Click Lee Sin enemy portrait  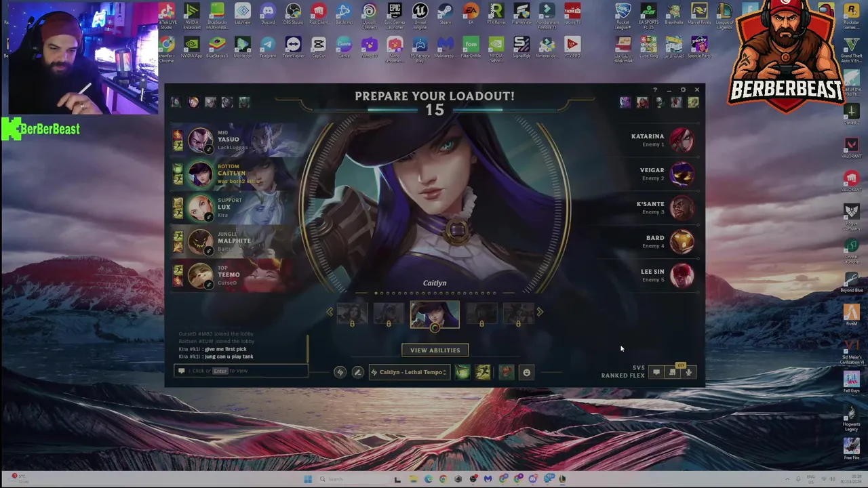point(682,275)
